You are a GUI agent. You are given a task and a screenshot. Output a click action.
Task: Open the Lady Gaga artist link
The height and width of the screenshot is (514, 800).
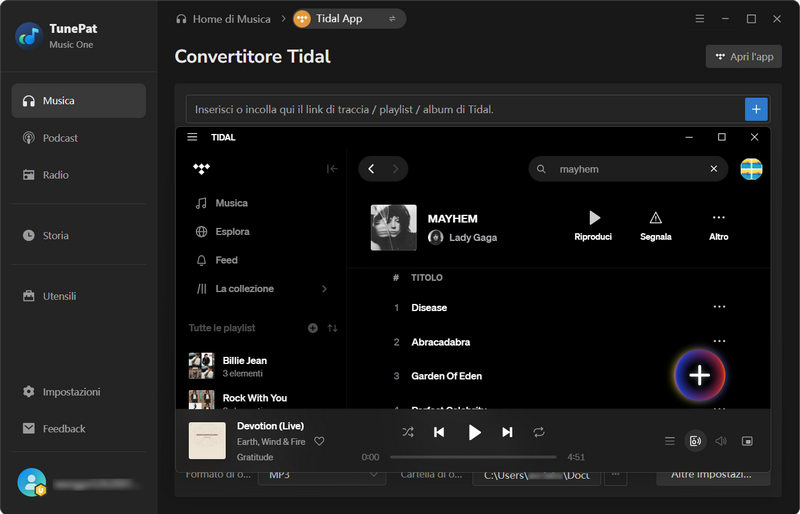pyautogui.click(x=472, y=237)
